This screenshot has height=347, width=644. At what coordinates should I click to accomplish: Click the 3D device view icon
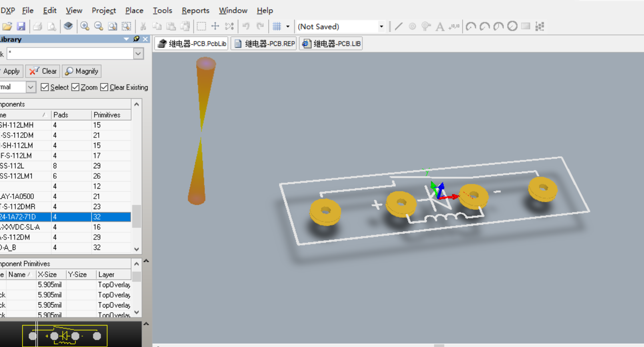[x=68, y=26]
